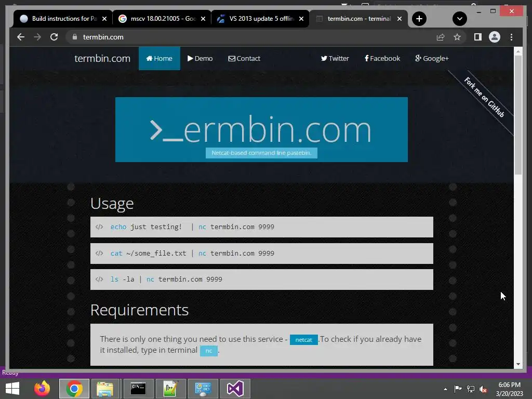Open the Demo nav item
Image resolution: width=532 pixels, height=399 pixels.
[x=200, y=58]
